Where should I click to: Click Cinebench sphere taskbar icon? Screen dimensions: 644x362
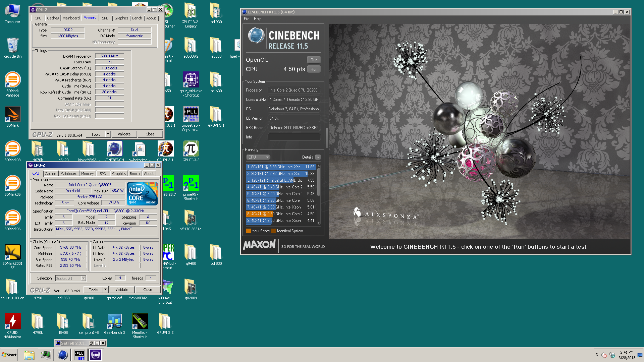tap(62, 355)
